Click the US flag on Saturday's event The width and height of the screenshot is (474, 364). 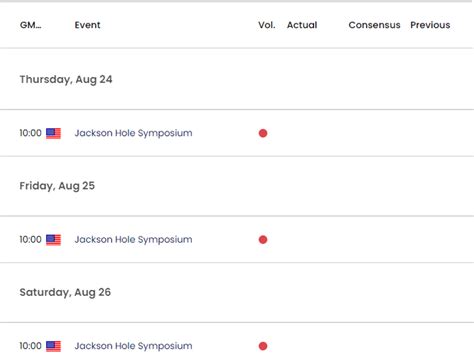53,346
